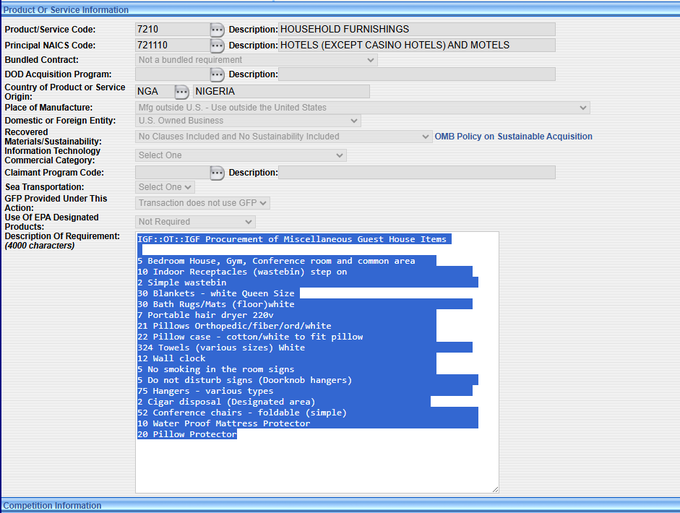Click the HOUSEHOLD FURNISHINGS description field

[416, 30]
